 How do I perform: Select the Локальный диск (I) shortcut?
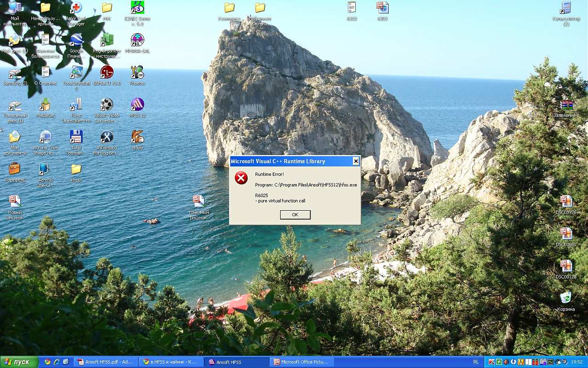pyautogui.click(x=15, y=110)
